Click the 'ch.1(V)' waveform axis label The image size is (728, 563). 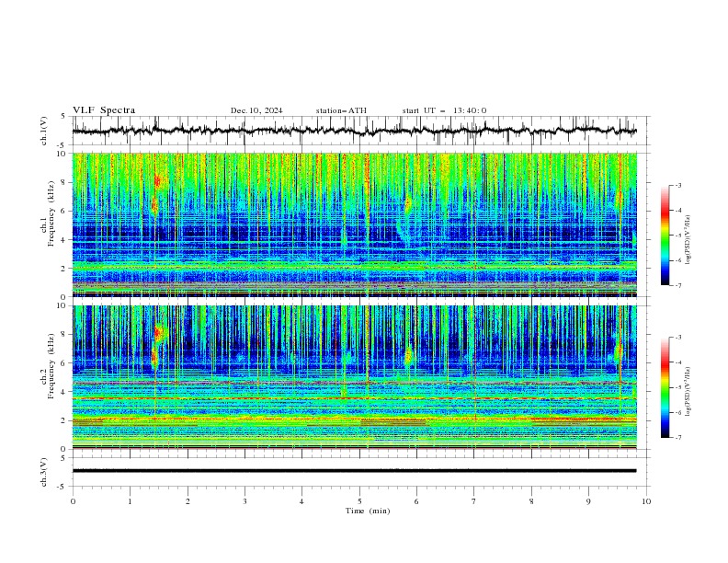pyautogui.click(x=44, y=131)
